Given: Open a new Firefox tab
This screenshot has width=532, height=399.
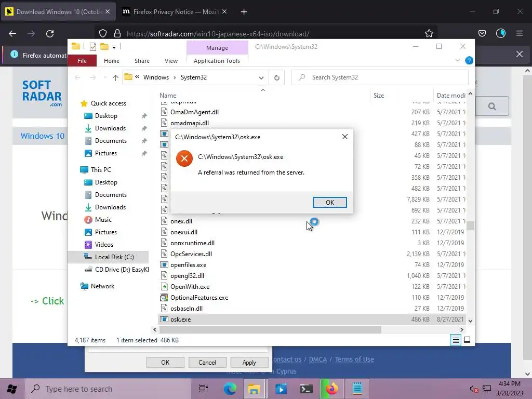Looking at the screenshot, I should [x=244, y=12].
